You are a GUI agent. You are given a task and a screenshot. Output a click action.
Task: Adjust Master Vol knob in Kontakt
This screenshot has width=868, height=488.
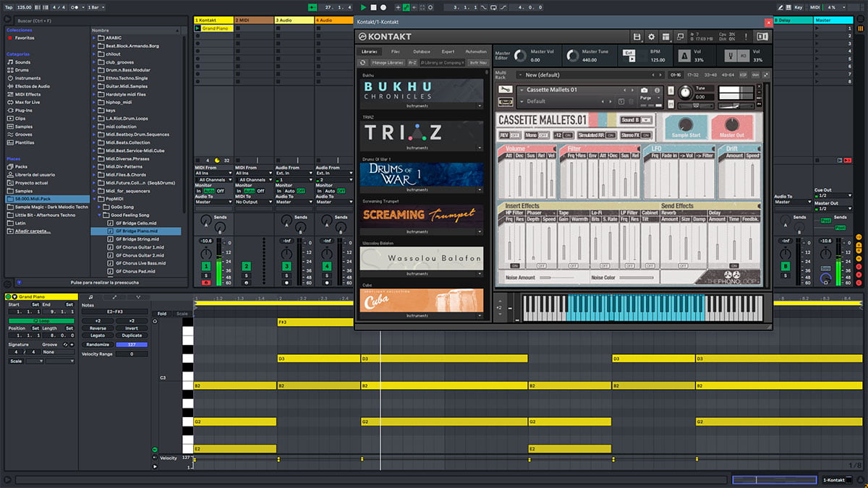tap(520, 56)
